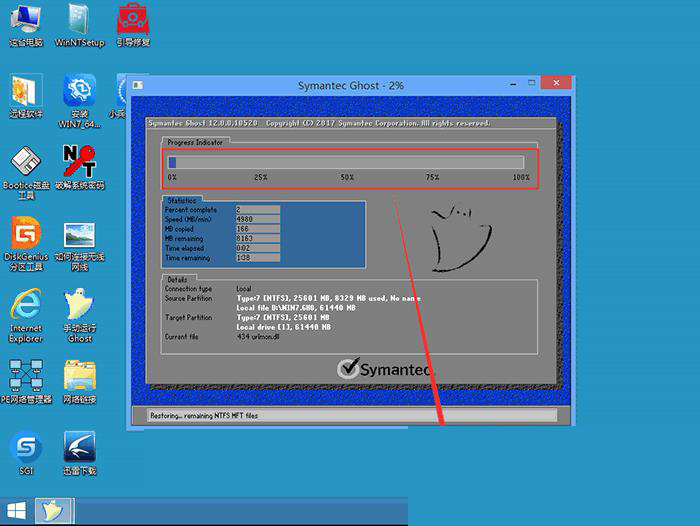Image resolution: width=700 pixels, height=526 pixels.
Task: Click the Time elapsed value 0:02
Action: point(258,248)
